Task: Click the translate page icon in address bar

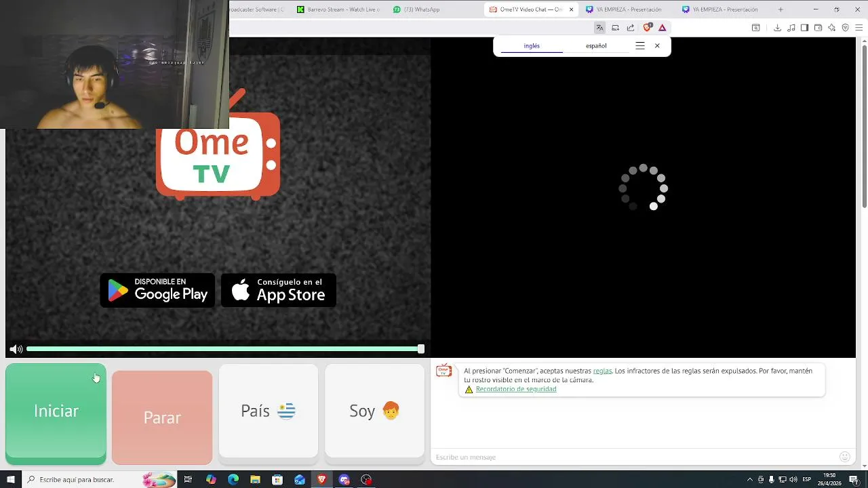Action: pyautogui.click(x=599, y=28)
